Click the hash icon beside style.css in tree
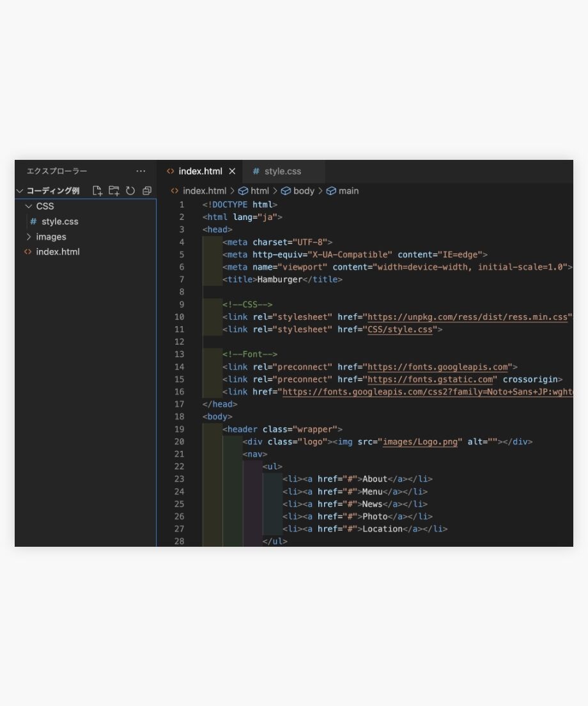This screenshot has width=588, height=706. coord(33,221)
